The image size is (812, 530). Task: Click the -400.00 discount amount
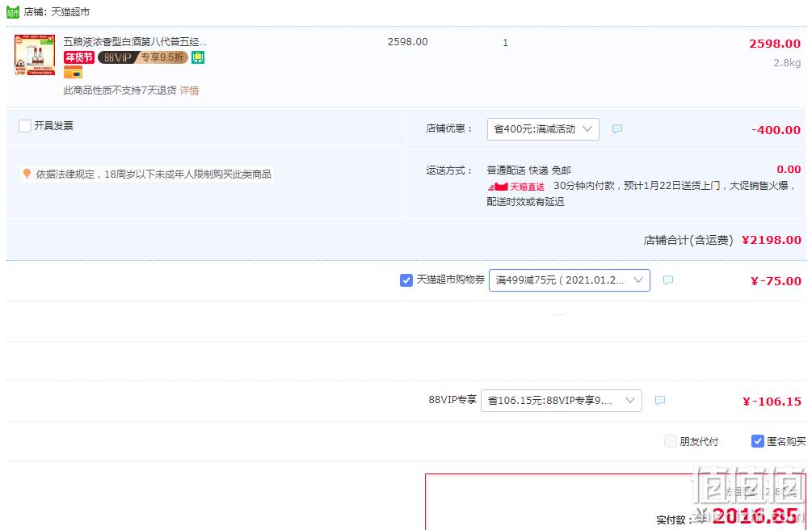(x=776, y=130)
